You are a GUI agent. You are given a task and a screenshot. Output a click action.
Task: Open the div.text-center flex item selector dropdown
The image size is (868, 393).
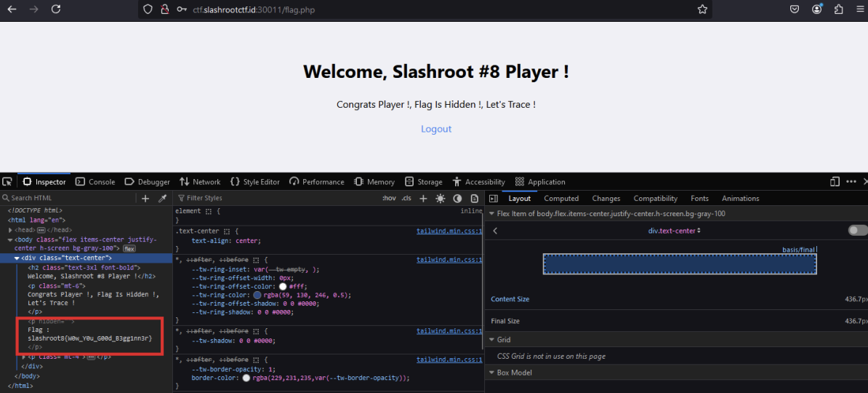pos(674,231)
